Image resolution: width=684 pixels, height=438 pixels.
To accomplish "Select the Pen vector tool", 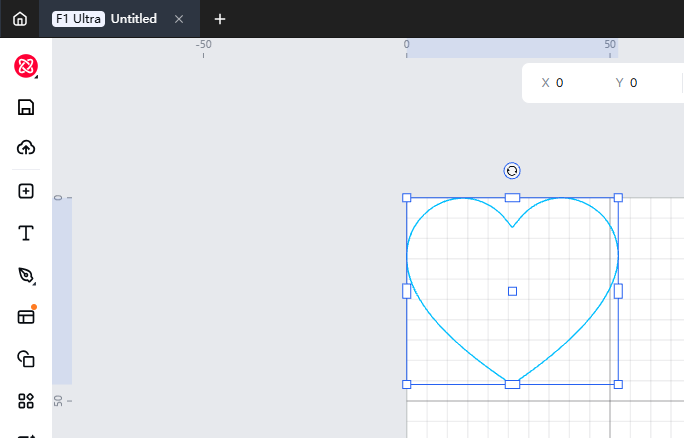I will coord(26,275).
